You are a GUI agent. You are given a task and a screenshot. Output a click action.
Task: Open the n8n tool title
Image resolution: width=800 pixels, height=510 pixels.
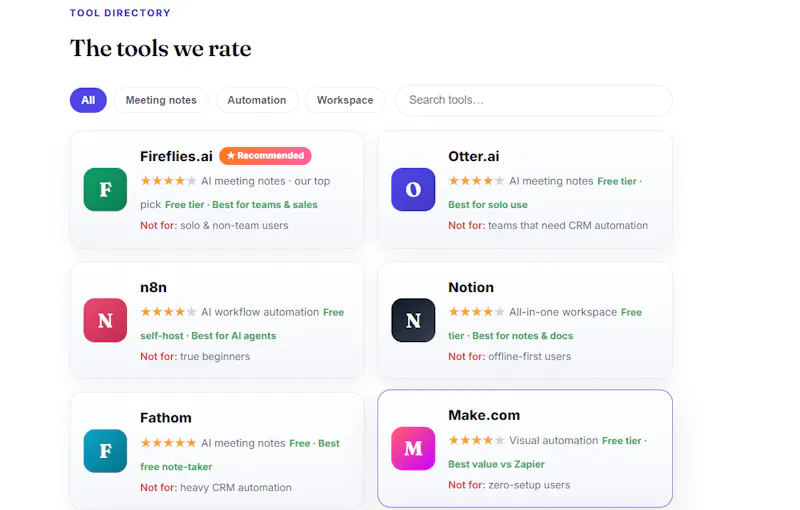point(154,287)
